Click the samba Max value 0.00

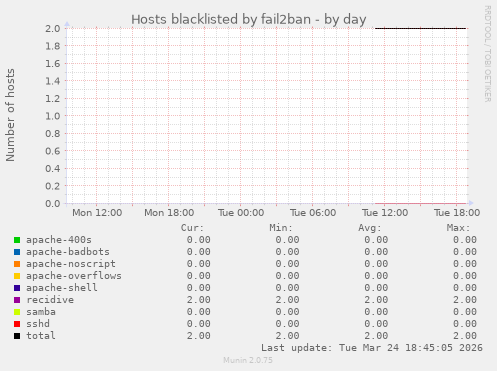tap(465, 312)
